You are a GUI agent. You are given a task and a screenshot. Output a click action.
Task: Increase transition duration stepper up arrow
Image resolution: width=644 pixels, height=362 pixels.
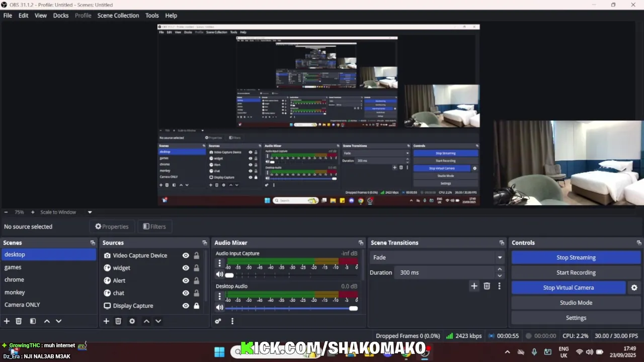tap(500, 269)
